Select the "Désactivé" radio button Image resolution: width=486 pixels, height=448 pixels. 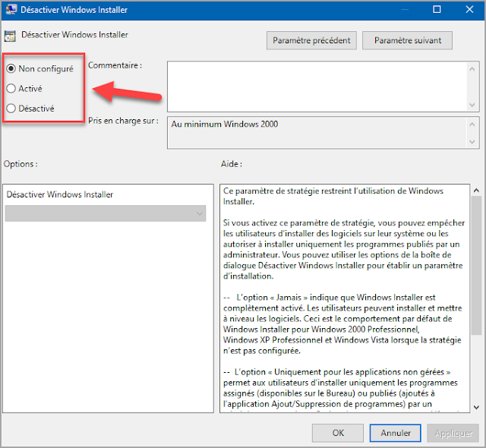(11, 109)
